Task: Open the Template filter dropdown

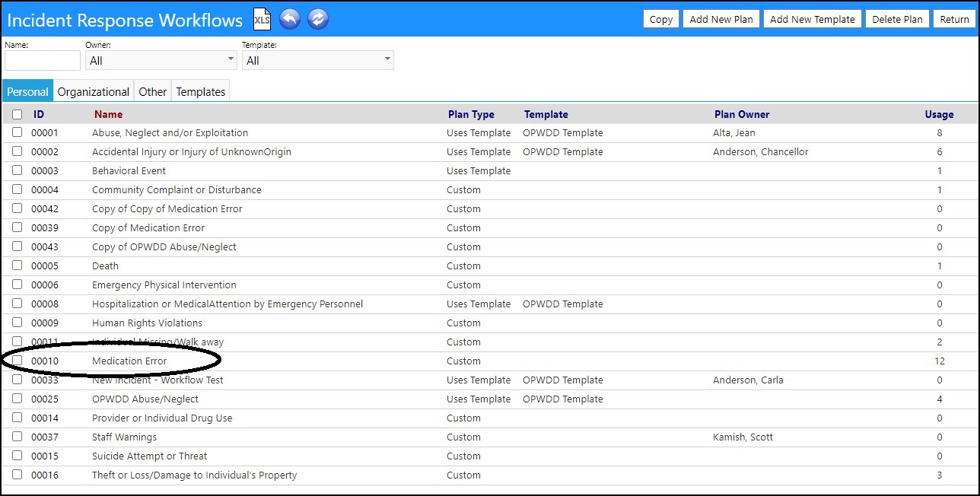Action: 318,60
